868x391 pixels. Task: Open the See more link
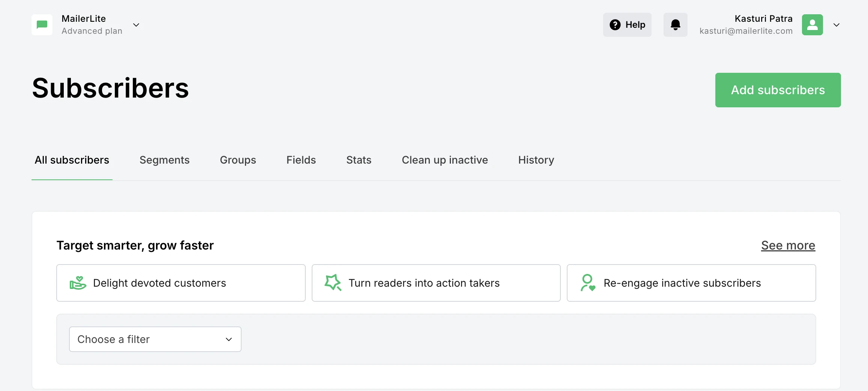(788, 245)
